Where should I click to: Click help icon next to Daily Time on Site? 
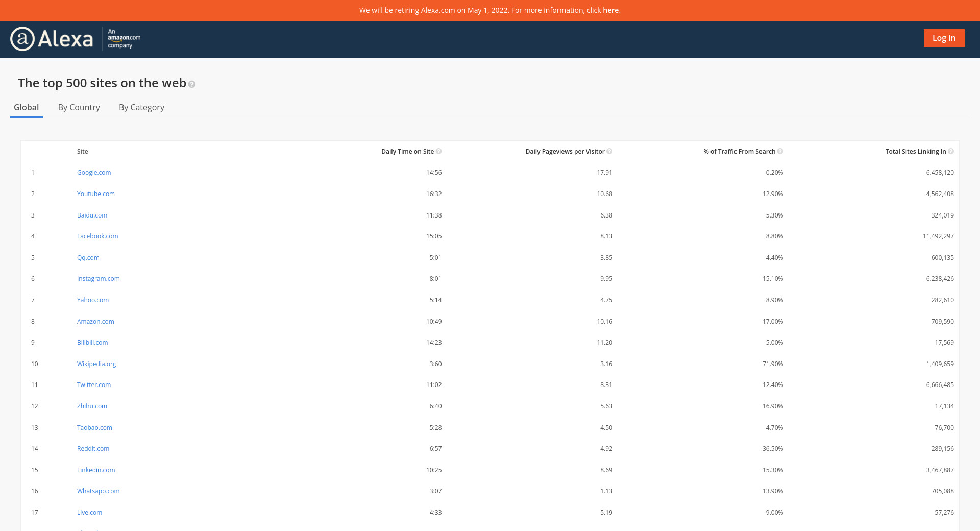(439, 152)
